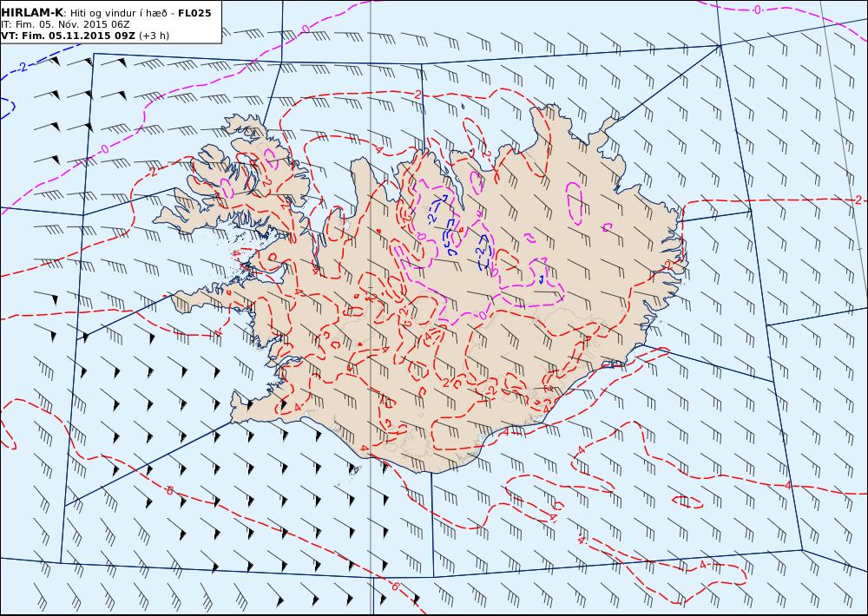Select the 'IT: Fim. 05. Nóv. 2015 06Z' line

pyautogui.click(x=65, y=24)
